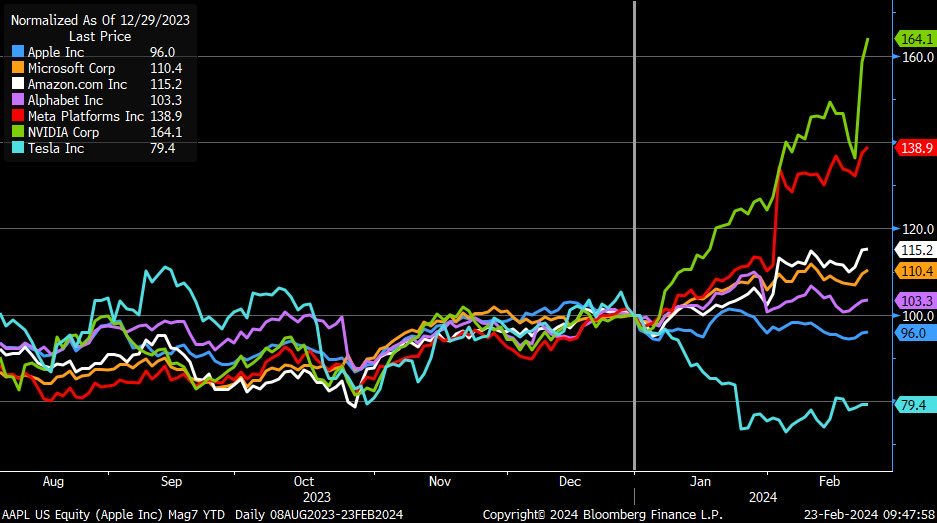Viewport: 937px width, 523px height.
Task: Click the 2023 year label
Action: (x=317, y=497)
